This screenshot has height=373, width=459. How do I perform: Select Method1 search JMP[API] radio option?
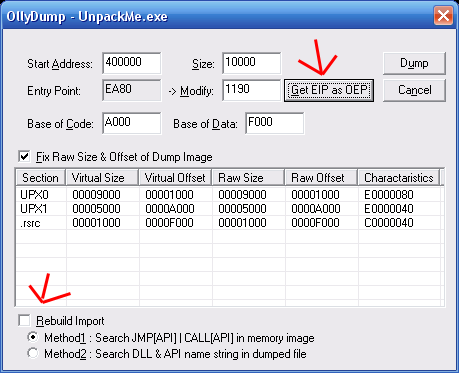click(x=33, y=337)
